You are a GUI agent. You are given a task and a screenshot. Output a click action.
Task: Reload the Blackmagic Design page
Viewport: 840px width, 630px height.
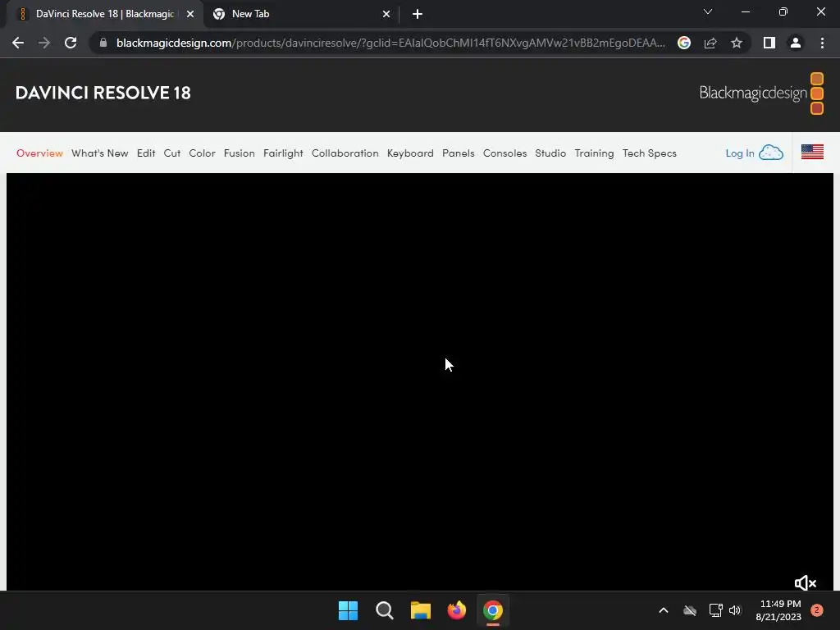(71, 43)
